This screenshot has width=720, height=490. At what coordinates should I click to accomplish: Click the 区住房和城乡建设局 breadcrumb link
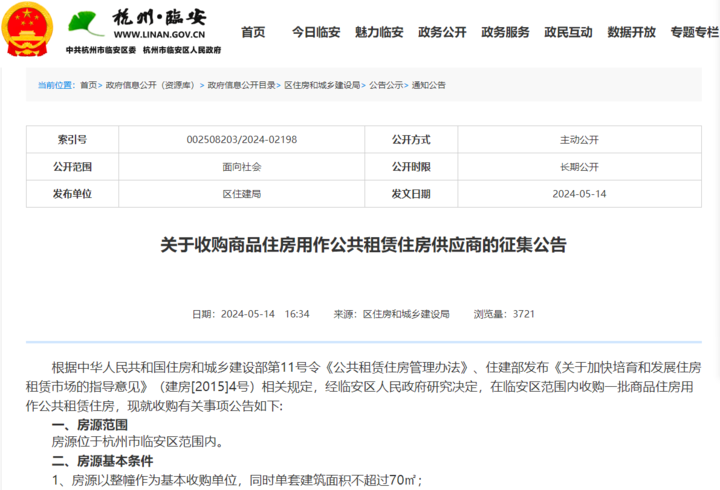coord(321,85)
